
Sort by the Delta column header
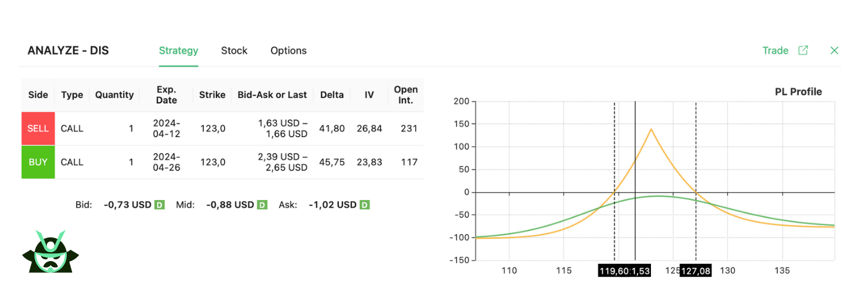332,94
